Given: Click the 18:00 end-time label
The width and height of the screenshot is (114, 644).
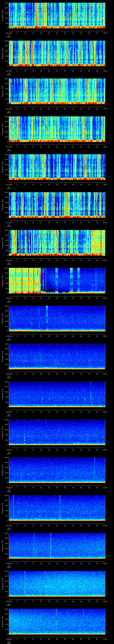Looking at the screenshot, I should [105, 147].
